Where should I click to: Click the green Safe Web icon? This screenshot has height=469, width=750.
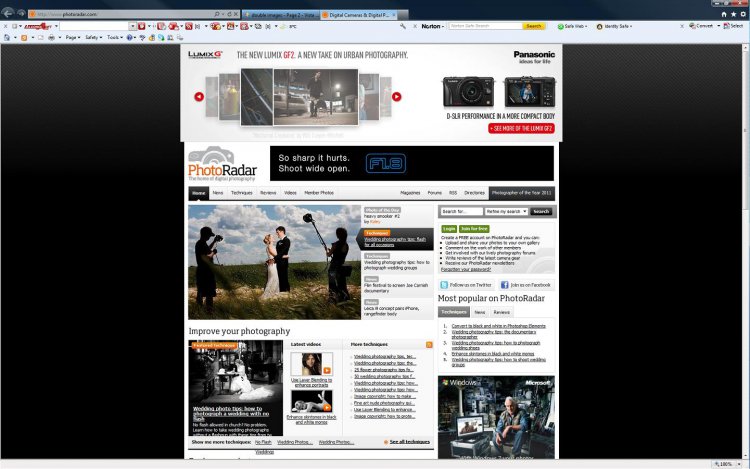tap(561, 26)
